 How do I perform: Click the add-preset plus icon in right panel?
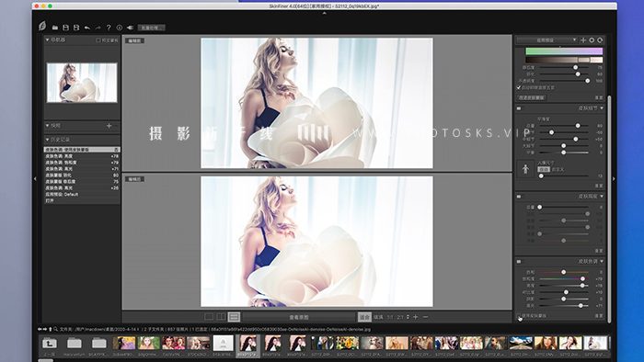[583, 40]
